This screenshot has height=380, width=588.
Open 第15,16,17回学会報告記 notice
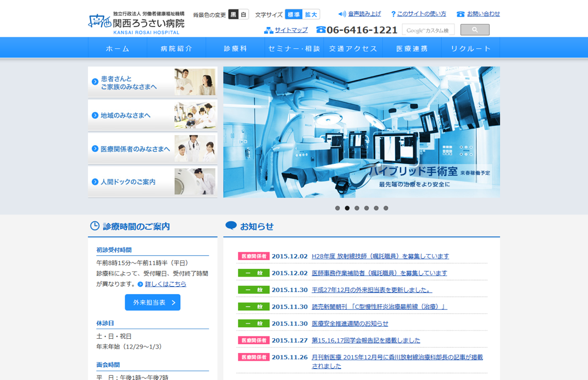tap(366, 340)
